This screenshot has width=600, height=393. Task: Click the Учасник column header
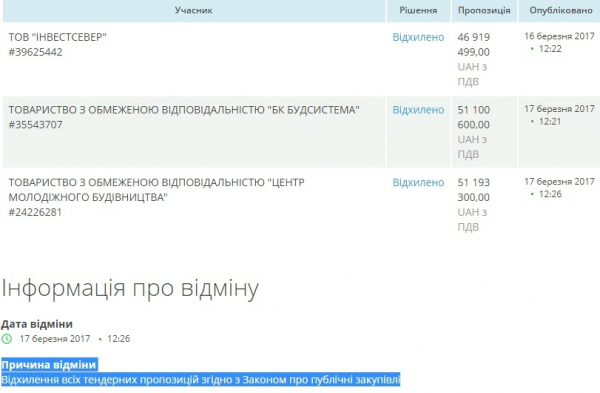pyautogui.click(x=194, y=10)
